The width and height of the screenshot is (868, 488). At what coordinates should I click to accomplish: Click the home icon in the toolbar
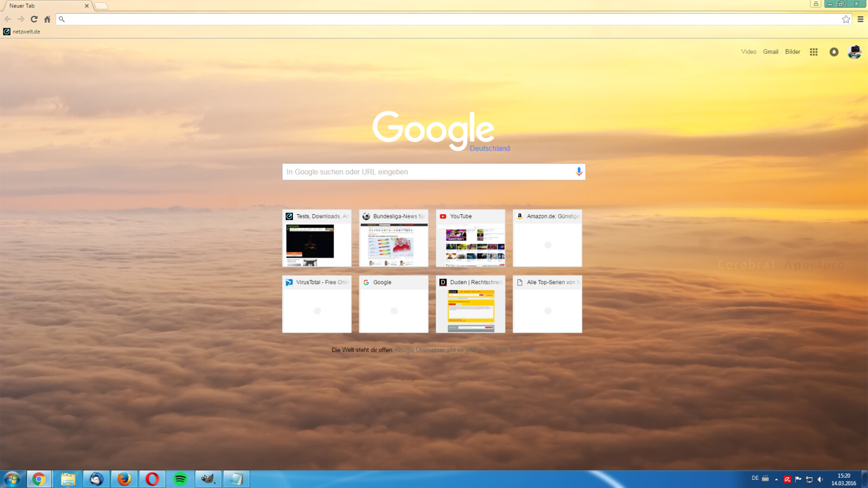(47, 18)
